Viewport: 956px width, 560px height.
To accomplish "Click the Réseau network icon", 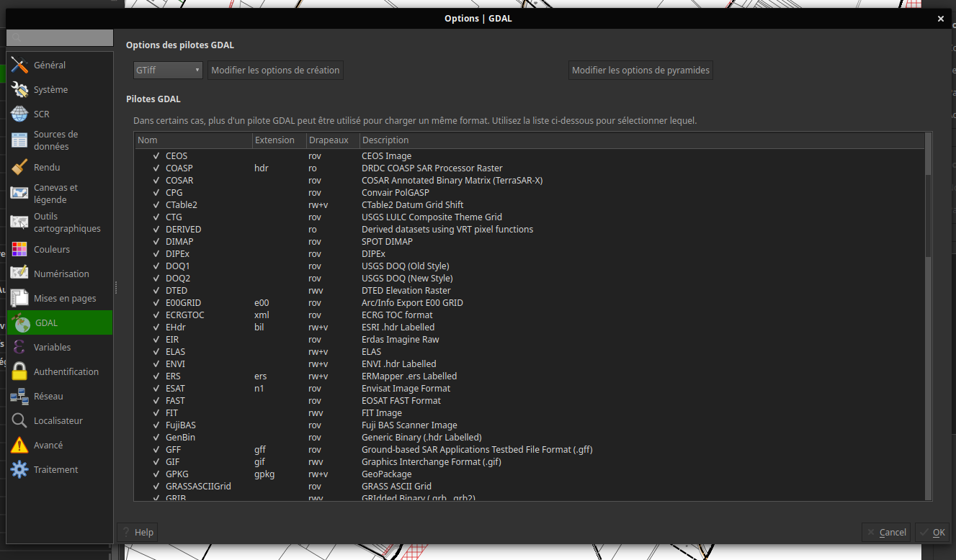I will [x=20, y=396].
